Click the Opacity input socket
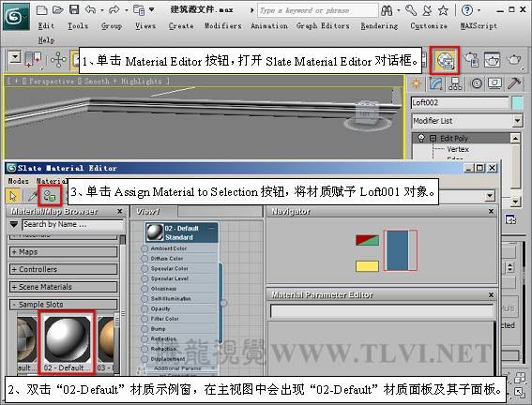532x405 pixels. [144, 308]
